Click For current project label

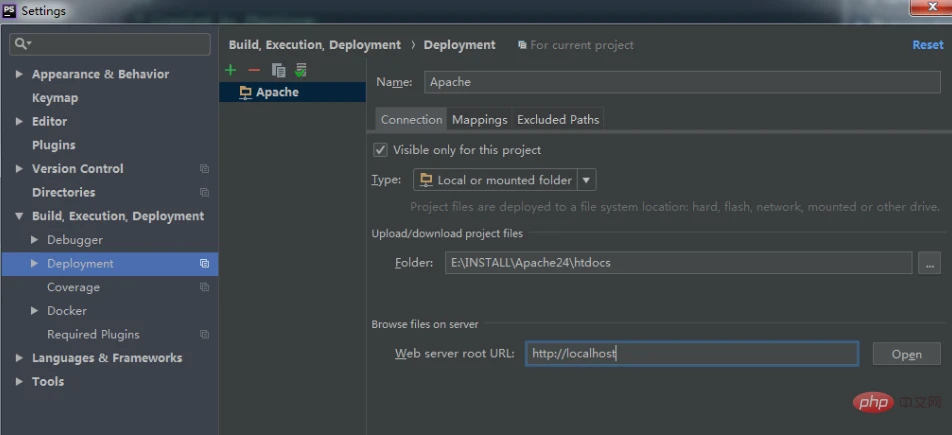pos(582,45)
